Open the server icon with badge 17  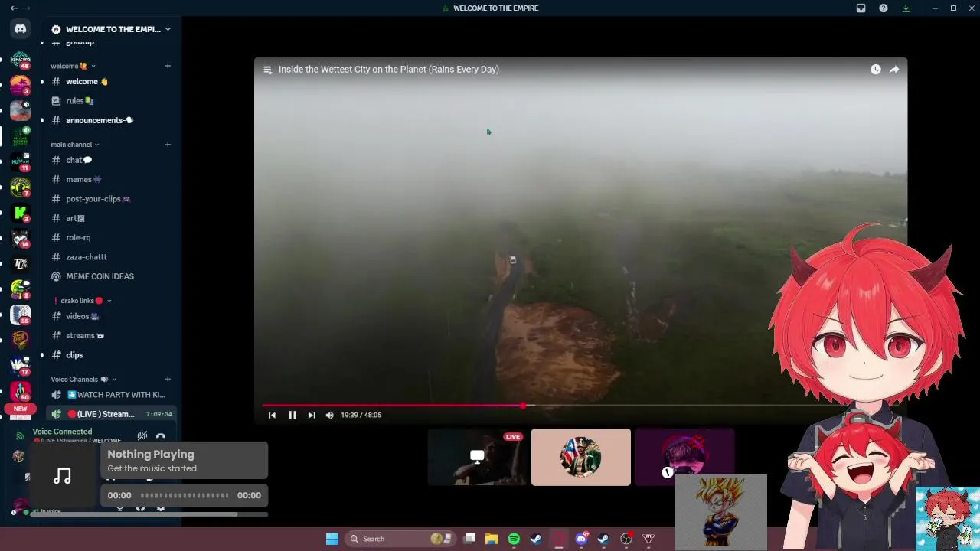21,366
